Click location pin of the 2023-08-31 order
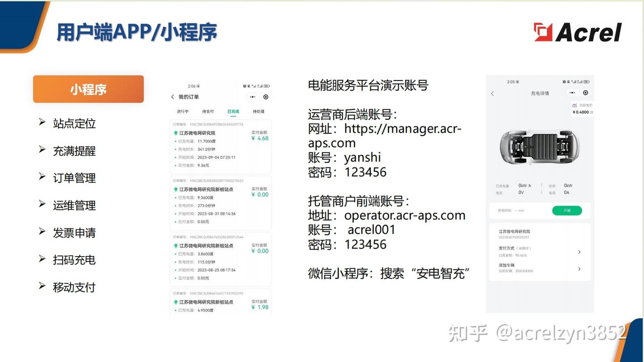Screen dimensions: 644x362 (x=176, y=189)
